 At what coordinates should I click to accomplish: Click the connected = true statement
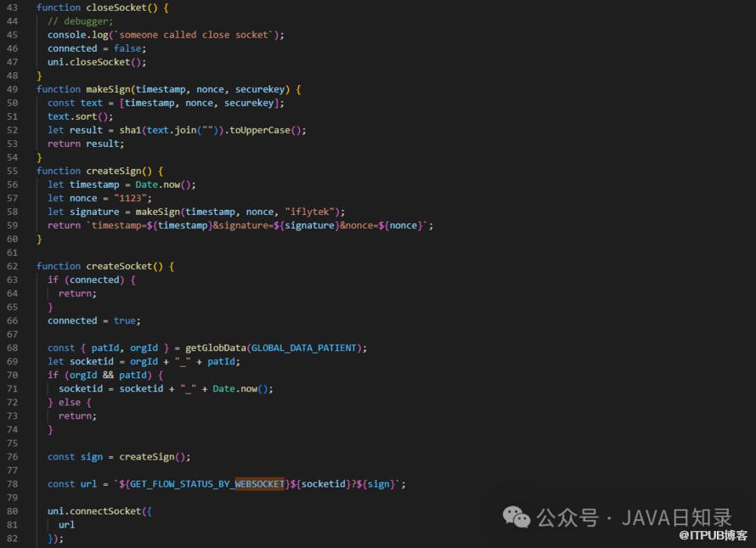94,321
